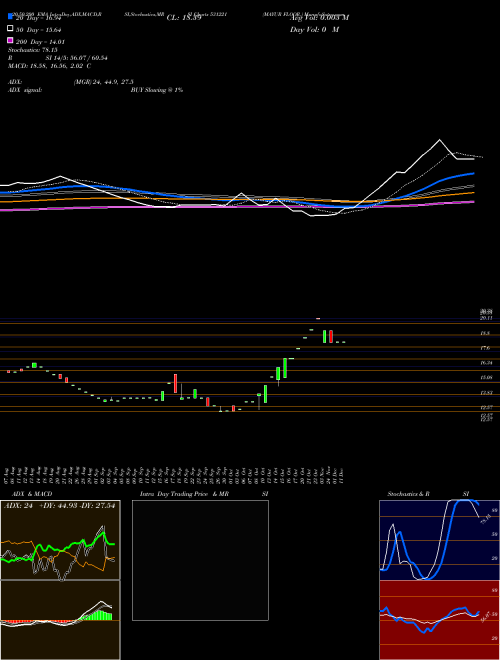Click the 'MACD: 18.58, 16.56, 2.02 C' readout
This screenshot has width=500, height=660.
(50, 66)
